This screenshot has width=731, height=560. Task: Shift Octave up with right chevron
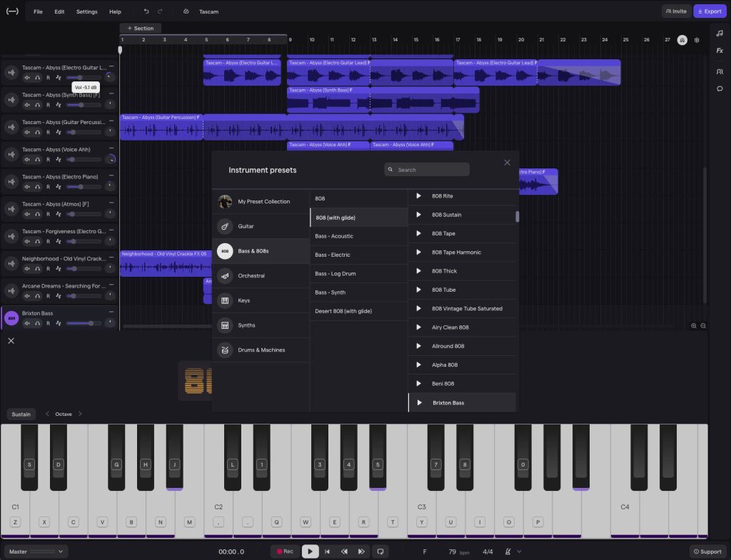[80, 414]
